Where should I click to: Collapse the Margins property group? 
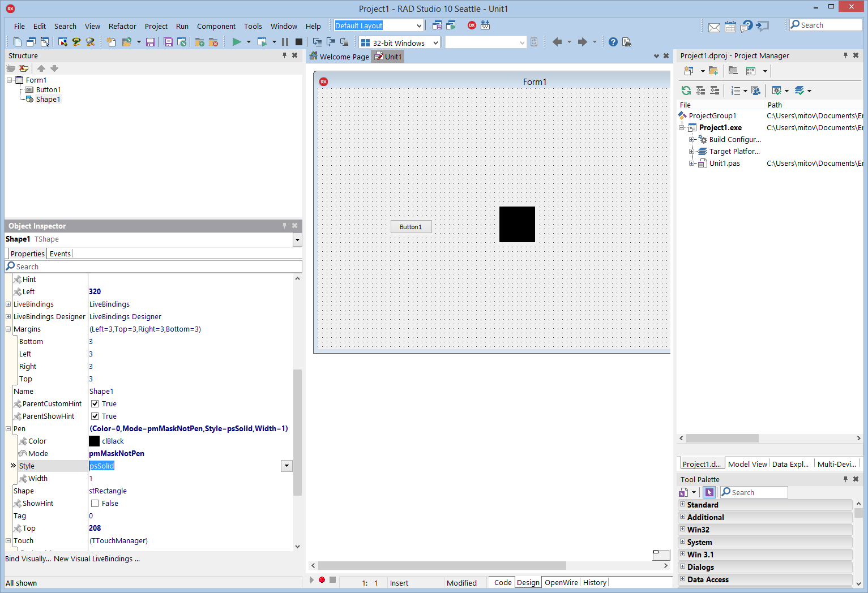coord(8,329)
